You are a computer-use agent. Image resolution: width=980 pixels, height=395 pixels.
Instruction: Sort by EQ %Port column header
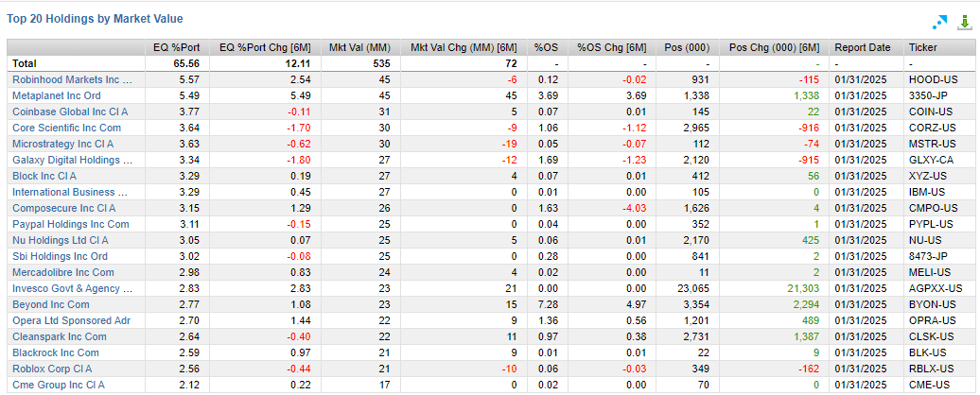(177, 47)
